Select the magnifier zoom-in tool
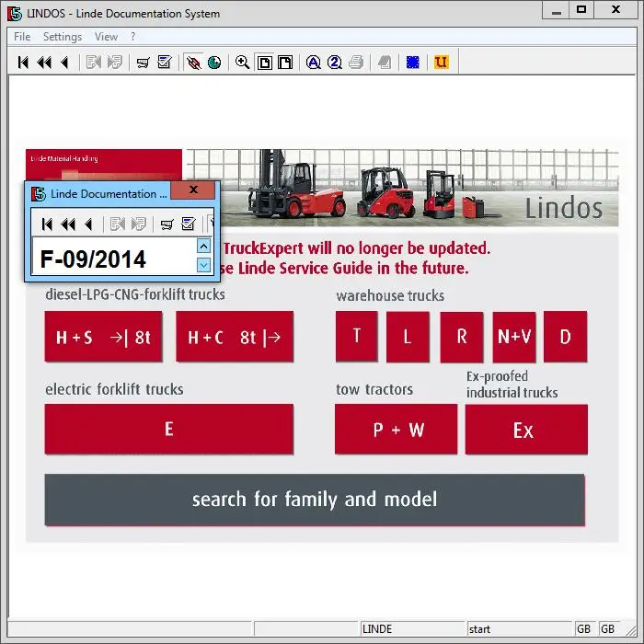The height and width of the screenshot is (644, 644). tap(242, 63)
